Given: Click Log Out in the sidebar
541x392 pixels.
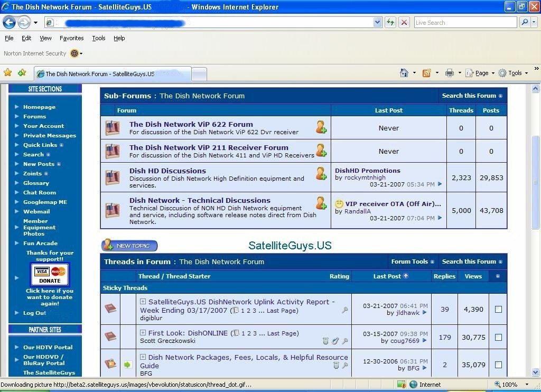Looking at the screenshot, I should pos(34,313).
